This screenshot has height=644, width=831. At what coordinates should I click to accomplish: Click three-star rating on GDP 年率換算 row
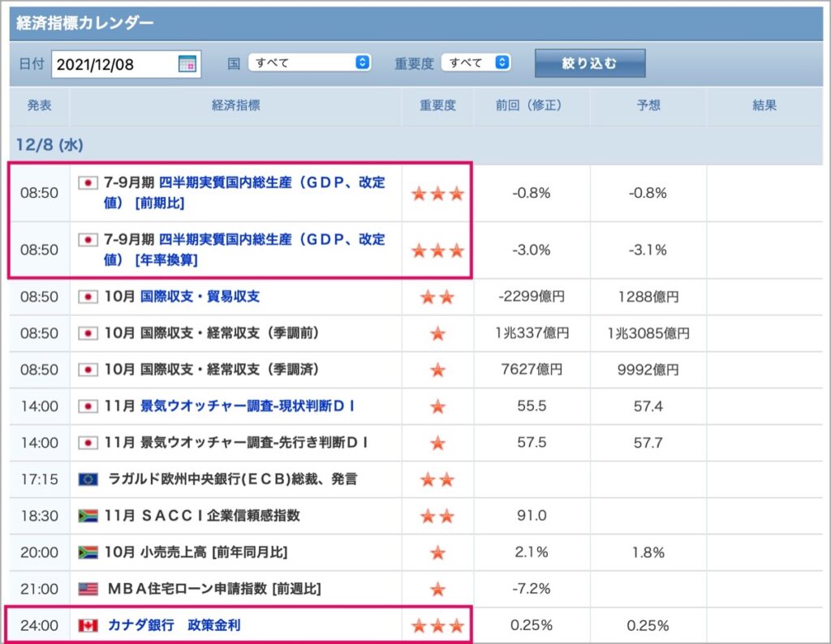point(437,250)
